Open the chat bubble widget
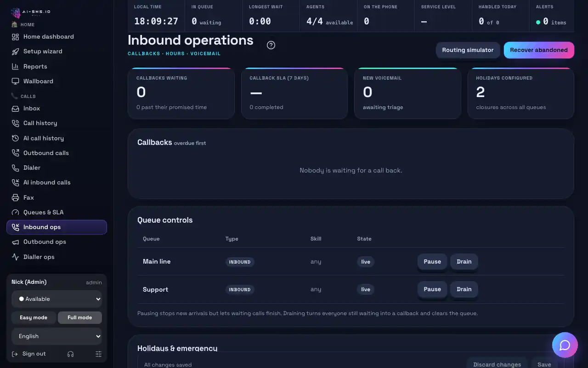Image resolution: width=588 pixels, height=368 pixels. pos(565,345)
